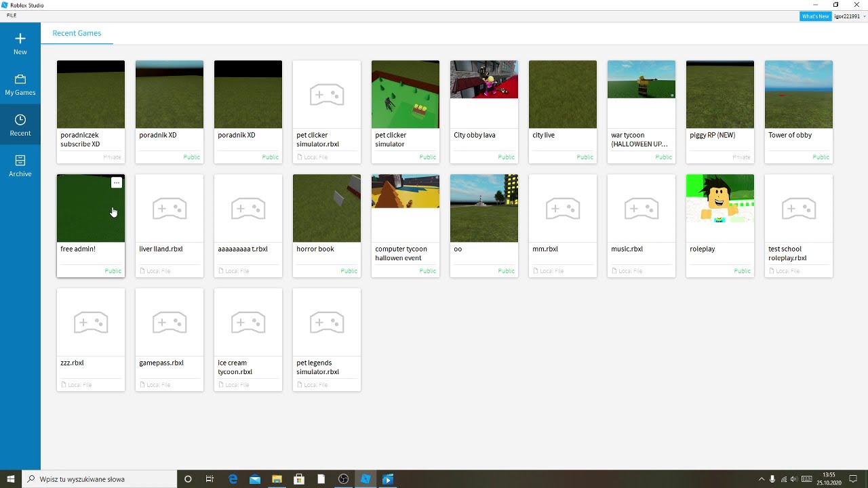This screenshot has height=488, width=868.
Task: Open My Games in the sidebar
Action: pos(20,85)
